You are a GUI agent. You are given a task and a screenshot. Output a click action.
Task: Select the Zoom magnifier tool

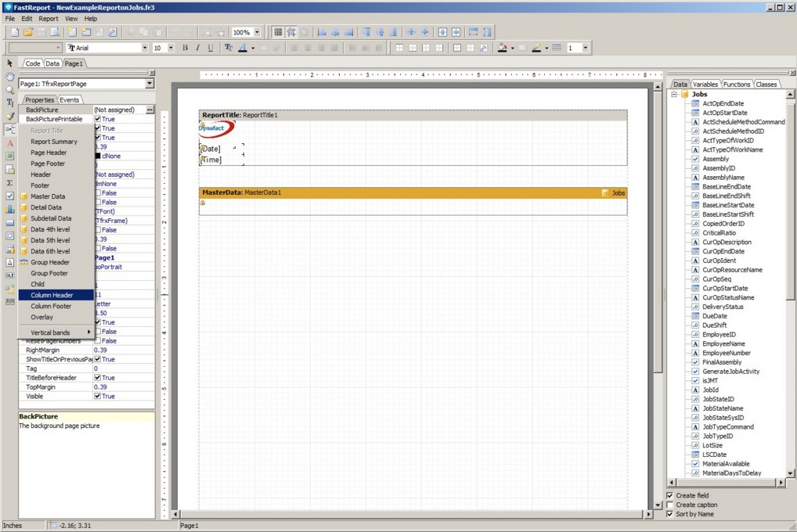click(x=10, y=89)
